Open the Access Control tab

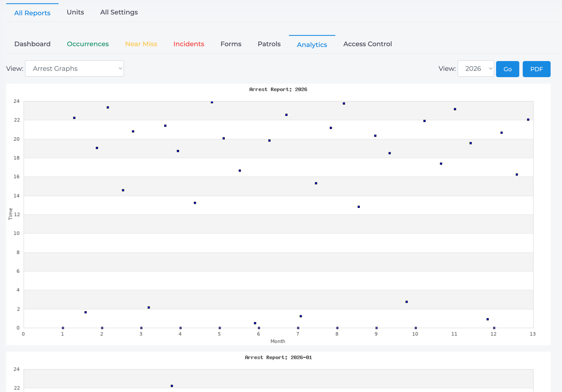[x=367, y=44]
